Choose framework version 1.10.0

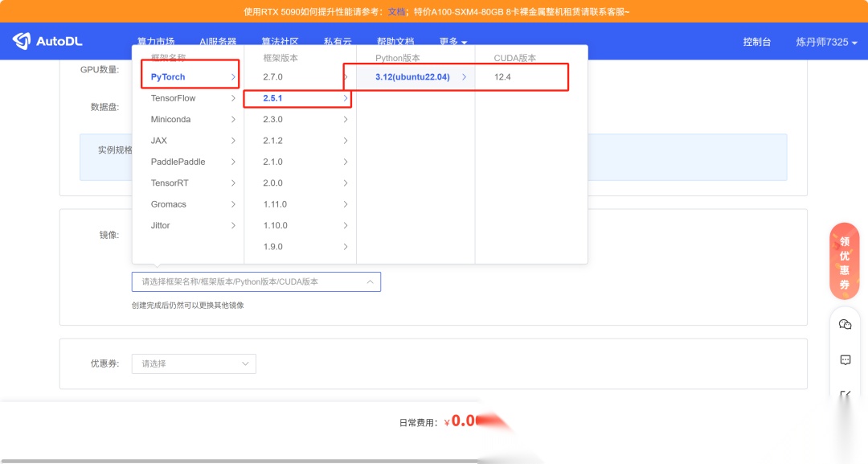pyautogui.click(x=300, y=225)
